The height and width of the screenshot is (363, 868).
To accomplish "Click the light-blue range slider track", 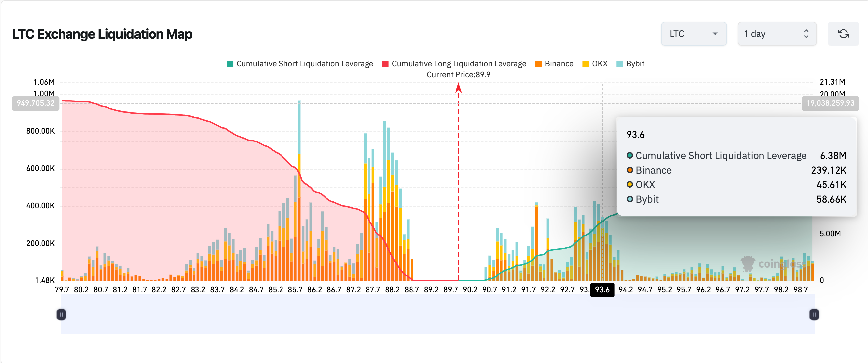I will (437, 314).
